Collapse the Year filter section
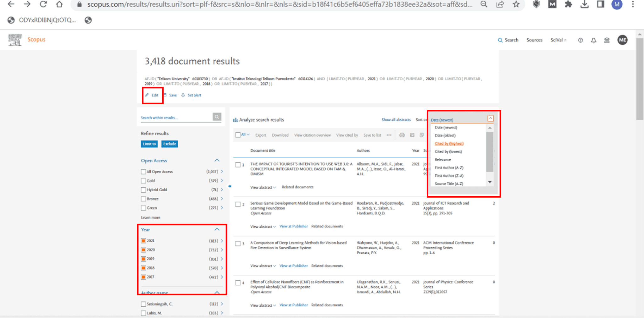 pyautogui.click(x=217, y=229)
